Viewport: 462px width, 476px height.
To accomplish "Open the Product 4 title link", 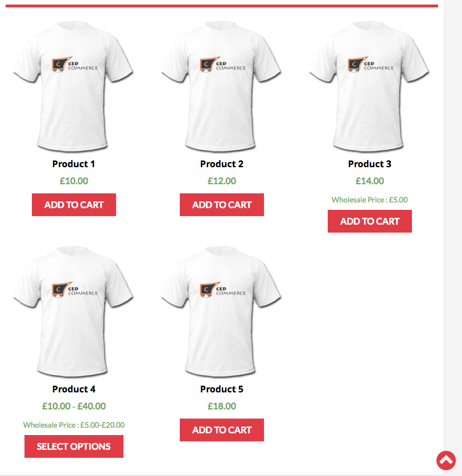I will click(x=74, y=389).
